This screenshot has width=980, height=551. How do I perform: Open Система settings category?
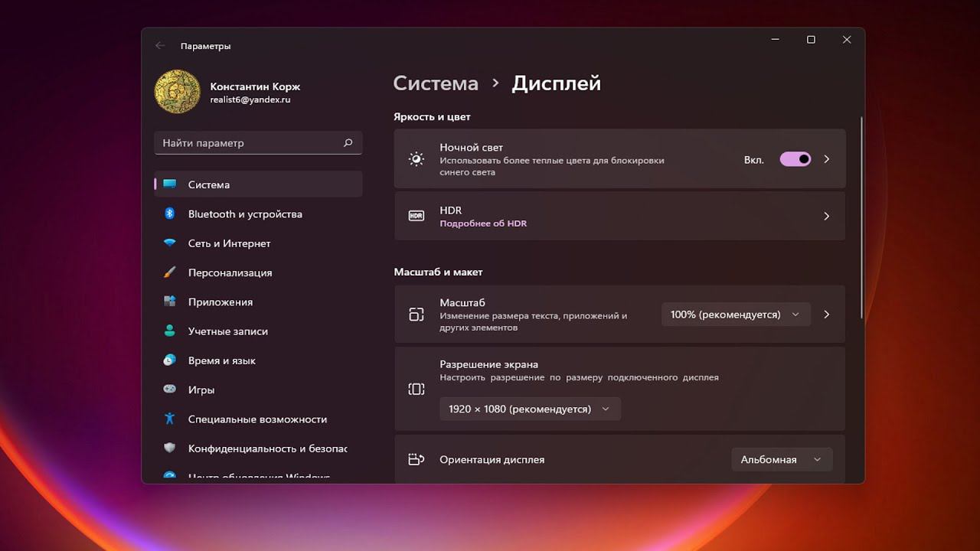[258, 184]
